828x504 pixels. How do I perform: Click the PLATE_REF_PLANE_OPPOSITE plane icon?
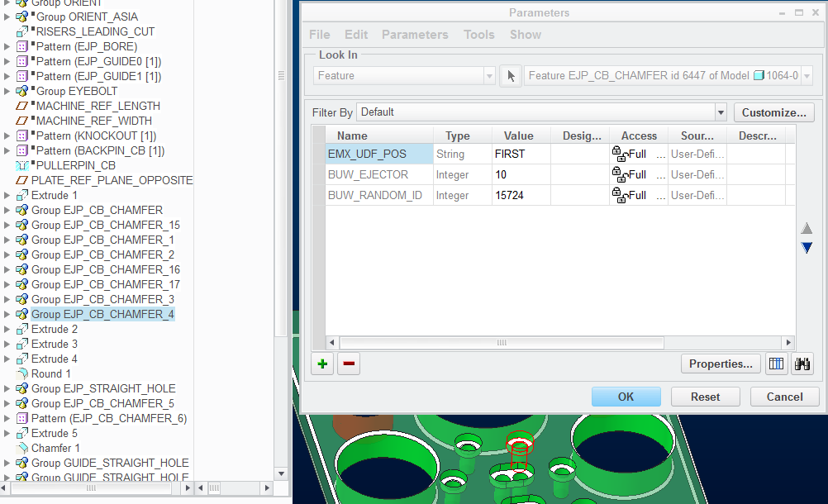[x=21, y=180]
